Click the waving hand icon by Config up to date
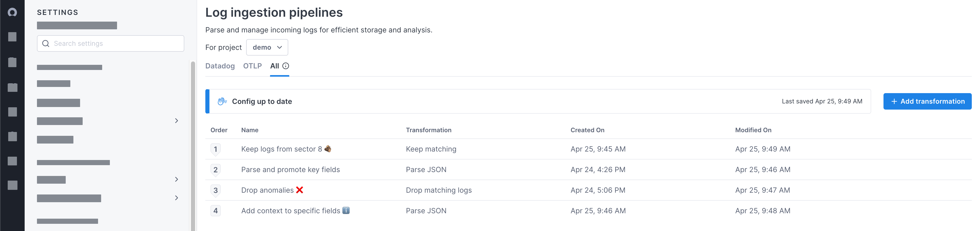Image resolution: width=980 pixels, height=231 pixels. tap(222, 101)
